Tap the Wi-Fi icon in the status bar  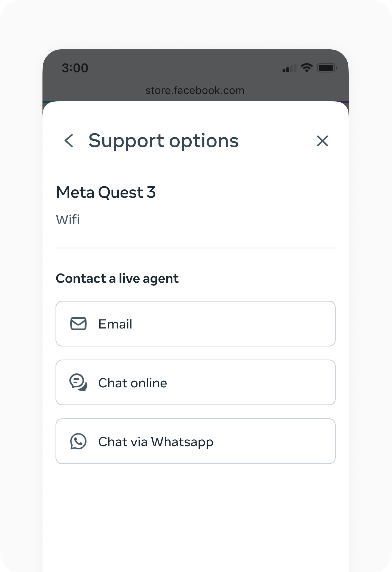tap(306, 68)
